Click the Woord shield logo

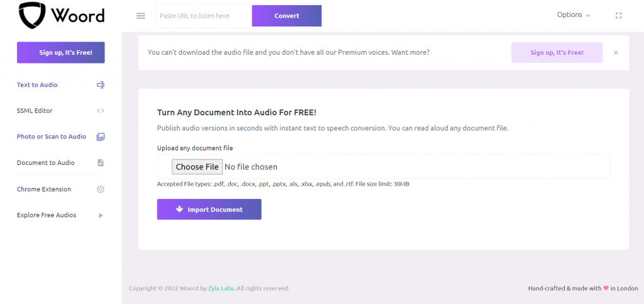point(33,15)
